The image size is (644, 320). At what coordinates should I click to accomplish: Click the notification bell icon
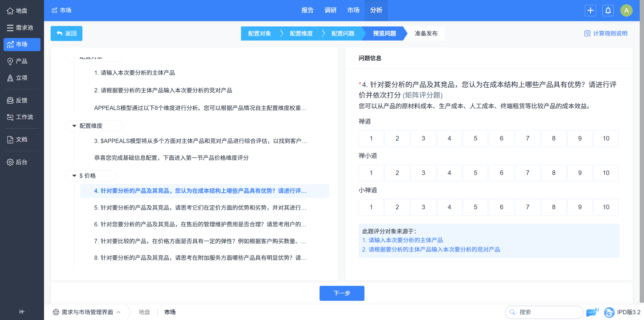pyautogui.click(x=608, y=10)
